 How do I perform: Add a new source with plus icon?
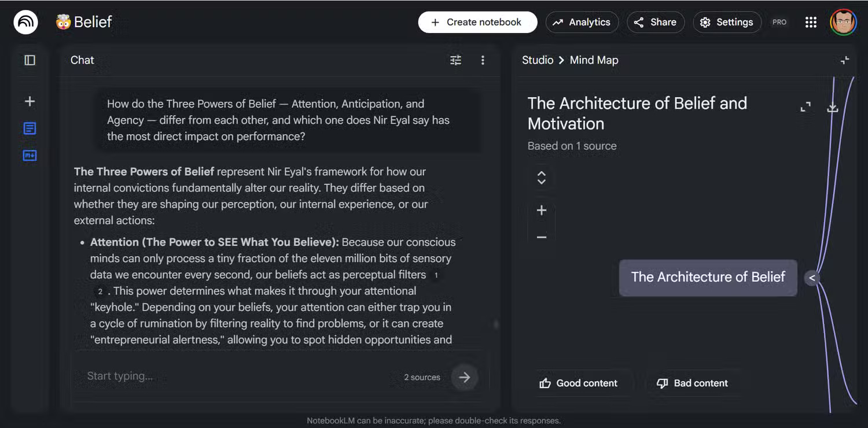30,102
